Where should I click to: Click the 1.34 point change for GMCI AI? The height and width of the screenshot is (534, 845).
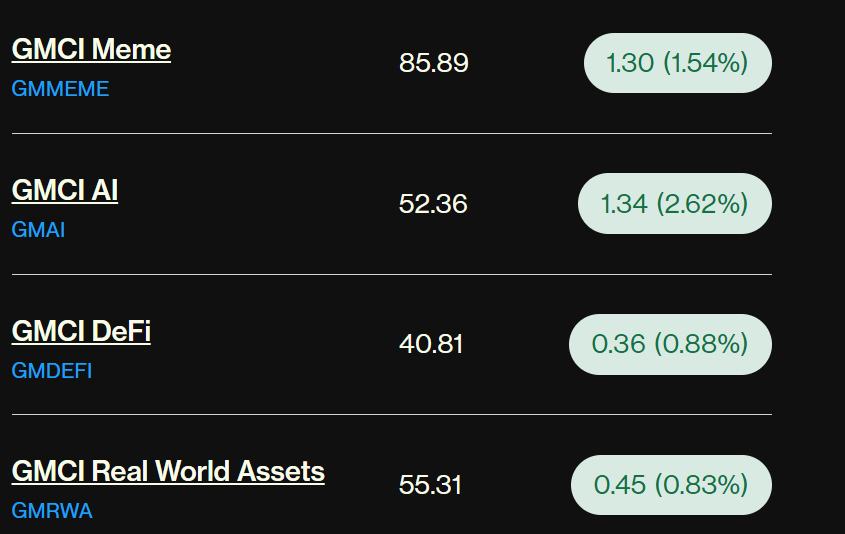(x=624, y=204)
